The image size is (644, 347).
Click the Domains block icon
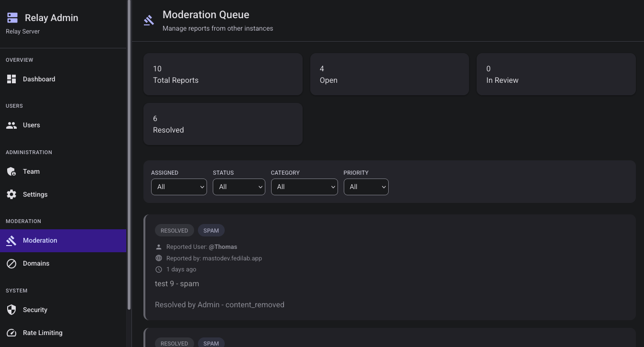tap(11, 264)
